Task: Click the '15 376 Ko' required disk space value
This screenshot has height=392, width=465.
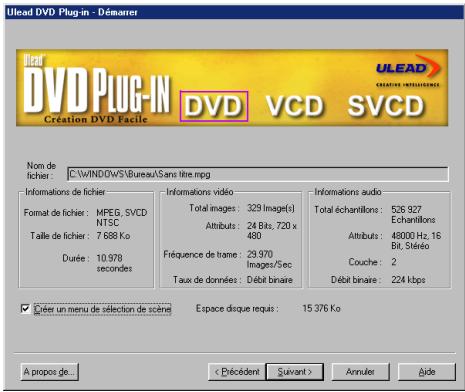Action: 321,308
